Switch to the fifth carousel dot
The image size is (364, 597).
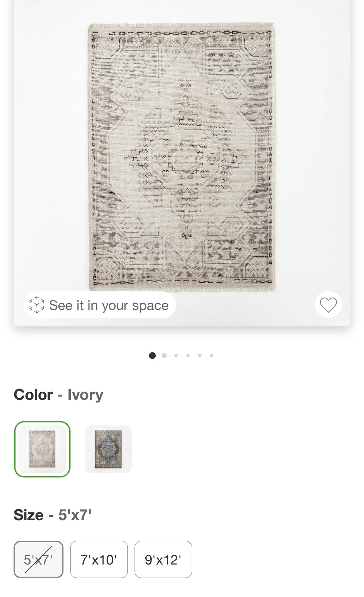200,355
